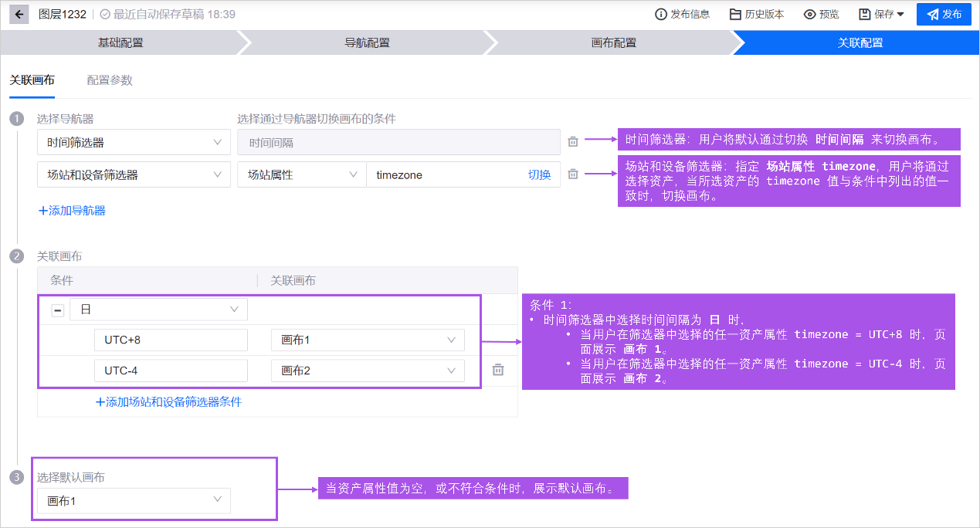Expand the 场站属性 dropdown
This screenshot has height=528, width=980.
coord(301,174)
